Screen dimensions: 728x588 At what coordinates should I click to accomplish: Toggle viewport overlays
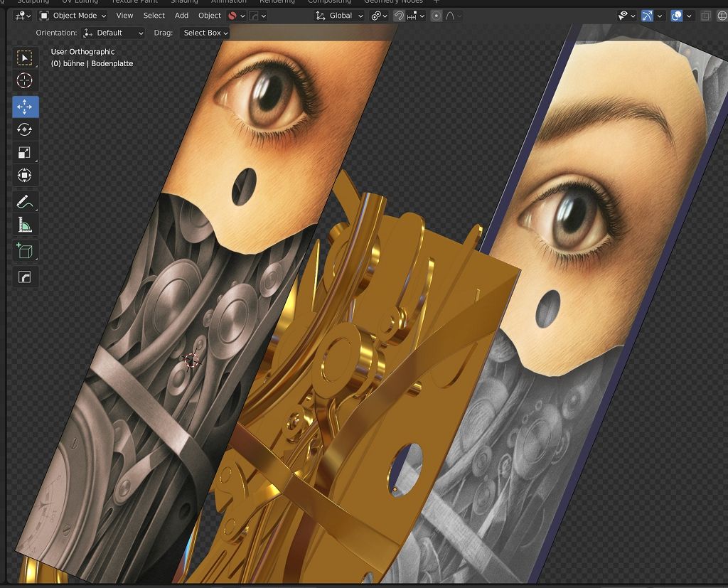(677, 16)
